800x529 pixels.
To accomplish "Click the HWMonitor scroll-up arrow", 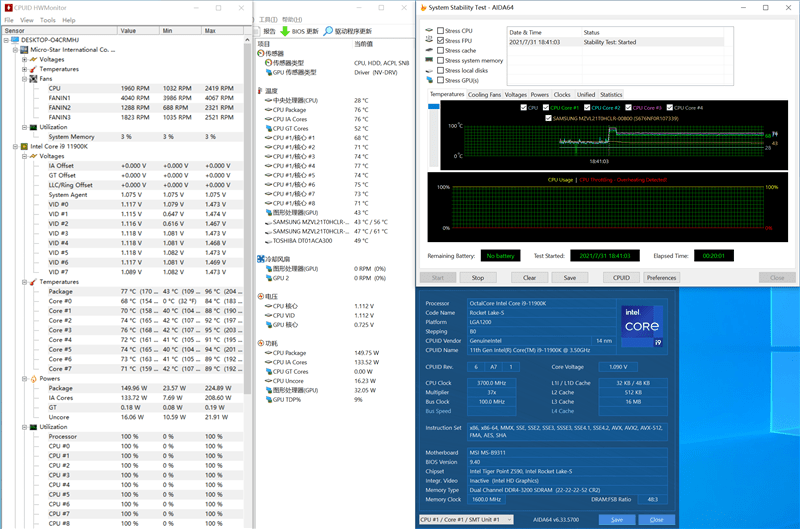I will tap(247, 40).
